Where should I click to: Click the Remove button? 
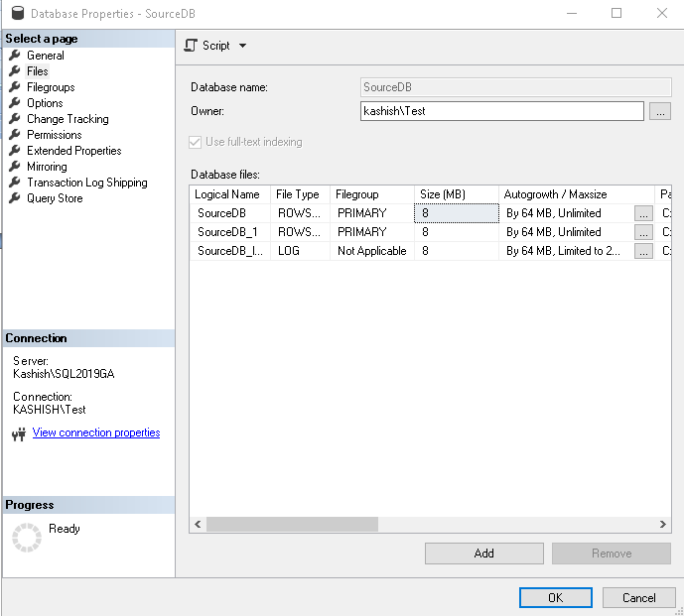(x=612, y=554)
